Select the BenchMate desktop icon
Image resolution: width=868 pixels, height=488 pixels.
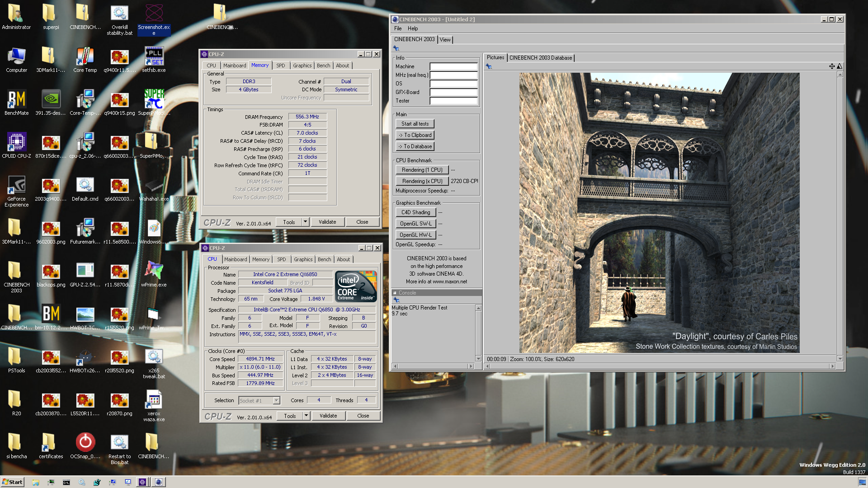coord(16,103)
